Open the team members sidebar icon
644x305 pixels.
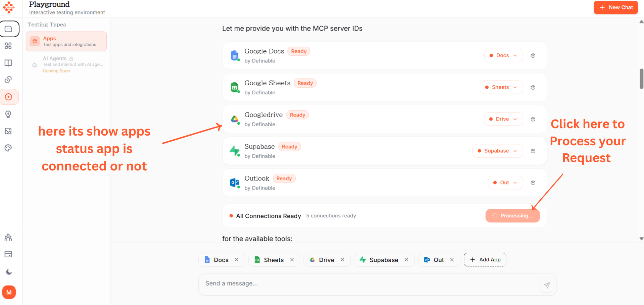coord(8,238)
